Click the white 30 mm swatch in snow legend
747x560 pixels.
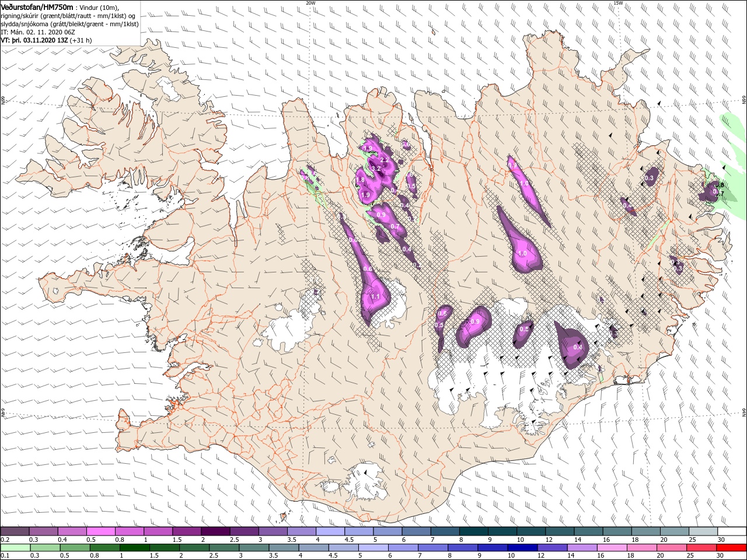[x=732, y=531]
